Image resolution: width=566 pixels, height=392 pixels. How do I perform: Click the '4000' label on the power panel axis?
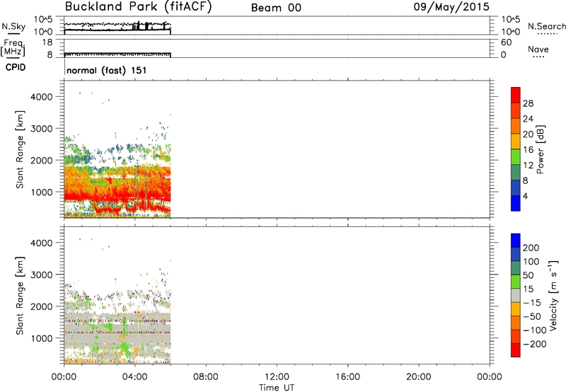click(x=42, y=97)
